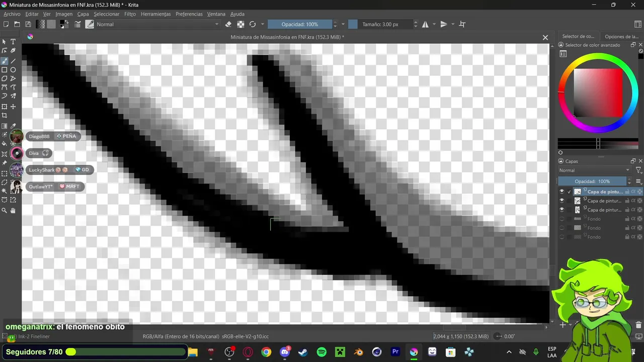Open the layers panel options menu
644x362 pixels.
(638, 181)
